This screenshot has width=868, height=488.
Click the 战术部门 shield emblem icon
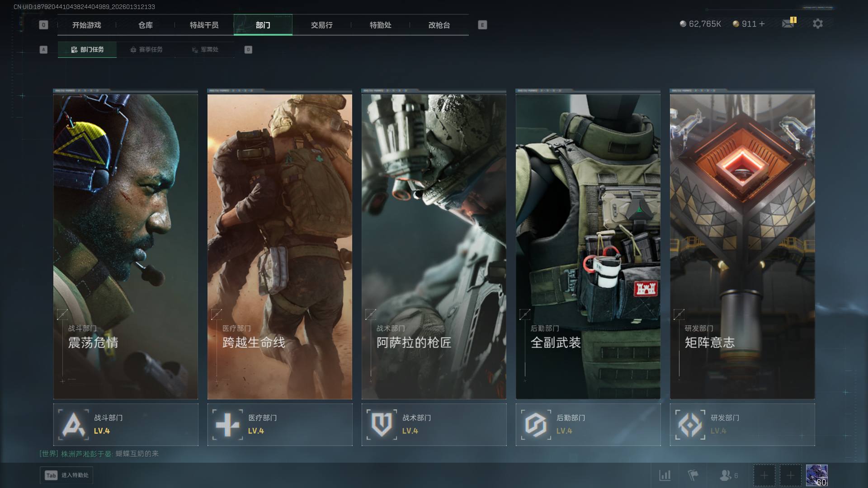382,425
